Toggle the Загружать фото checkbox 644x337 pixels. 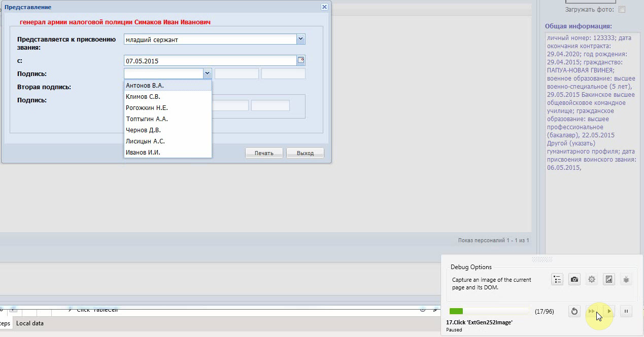(622, 10)
